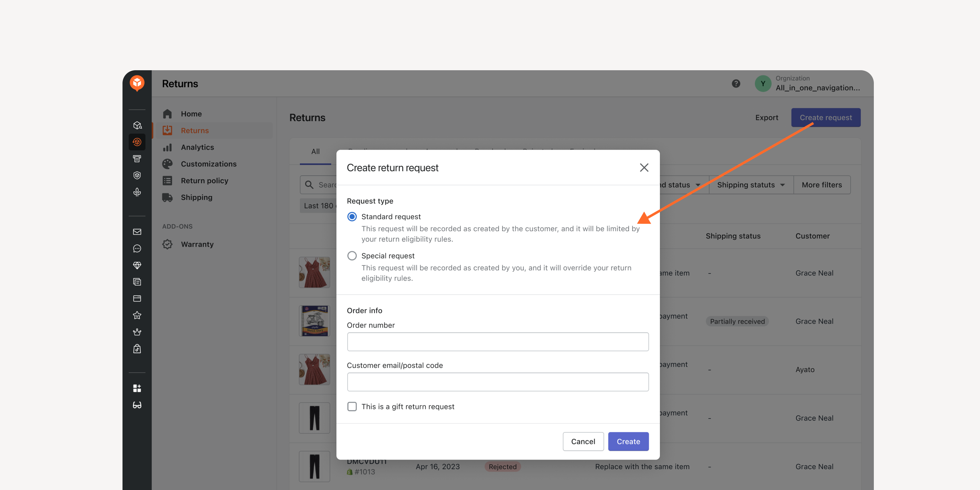Open the More filters button
The height and width of the screenshot is (490, 980).
tap(822, 185)
